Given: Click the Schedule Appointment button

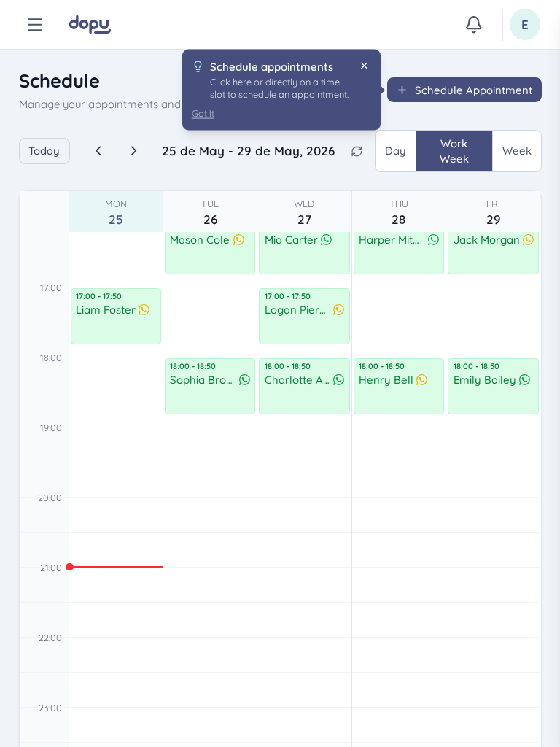Looking at the screenshot, I should coord(464,90).
